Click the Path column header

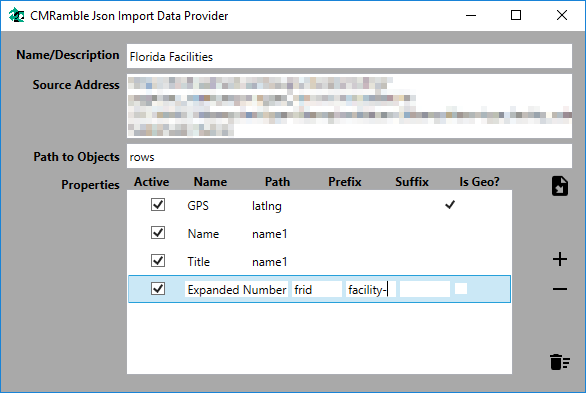coord(277,182)
